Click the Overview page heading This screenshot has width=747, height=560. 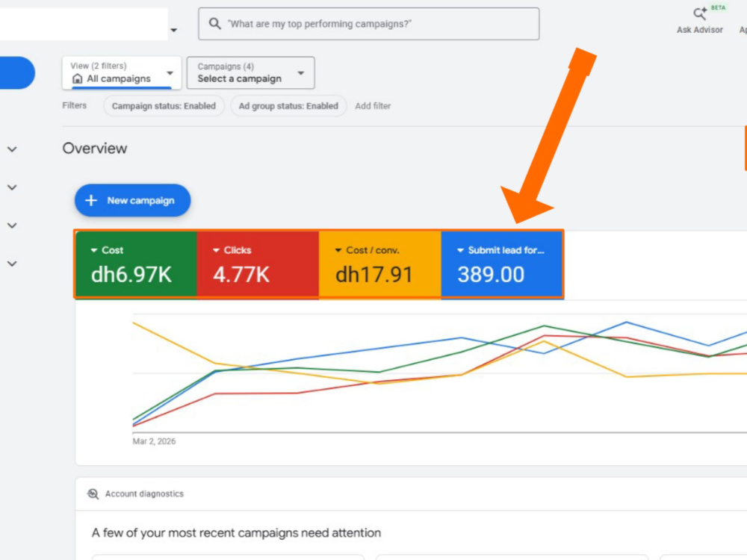[x=95, y=149]
